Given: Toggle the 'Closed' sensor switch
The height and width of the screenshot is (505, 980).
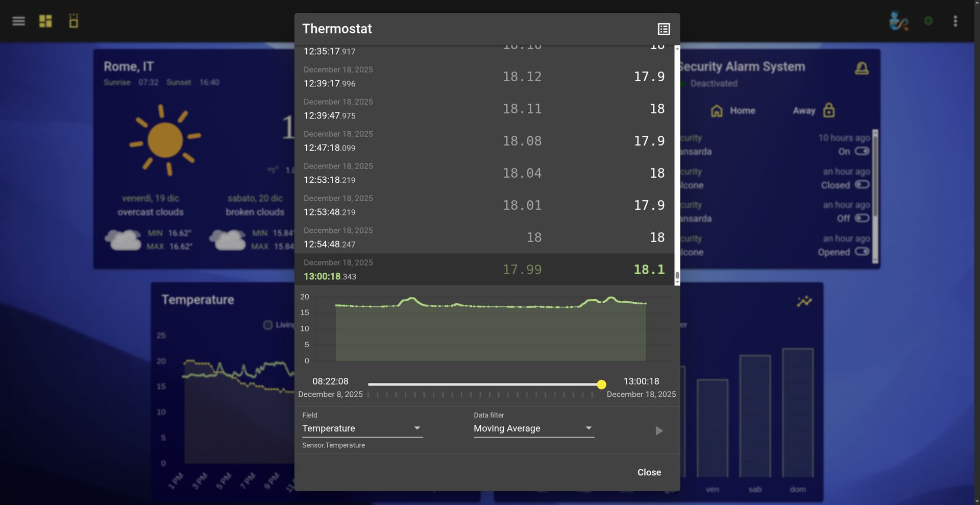Looking at the screenshot, I should tap(862, 185).
